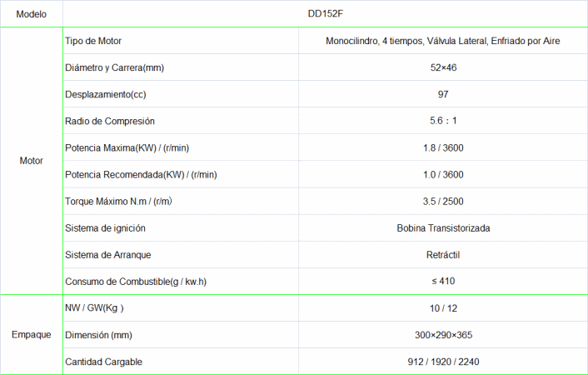
Task: Select the 5.6 : 1 compression value
Action: coord(442,121)
